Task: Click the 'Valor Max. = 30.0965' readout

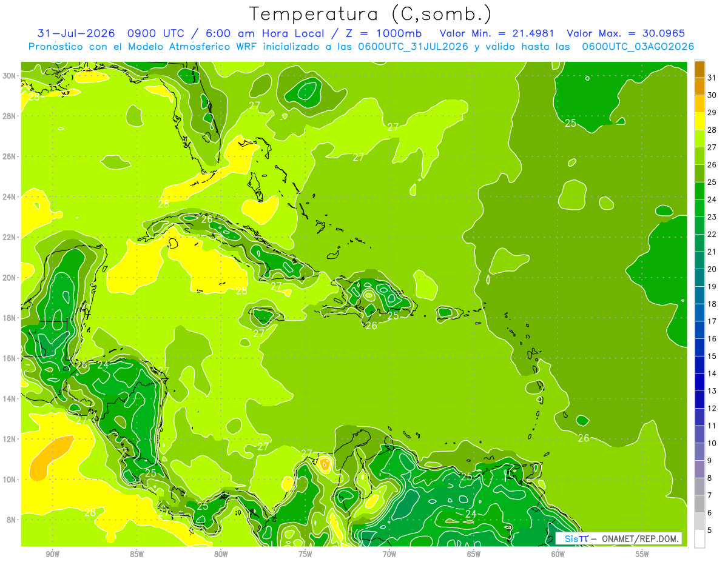Action: click(626, 33)
